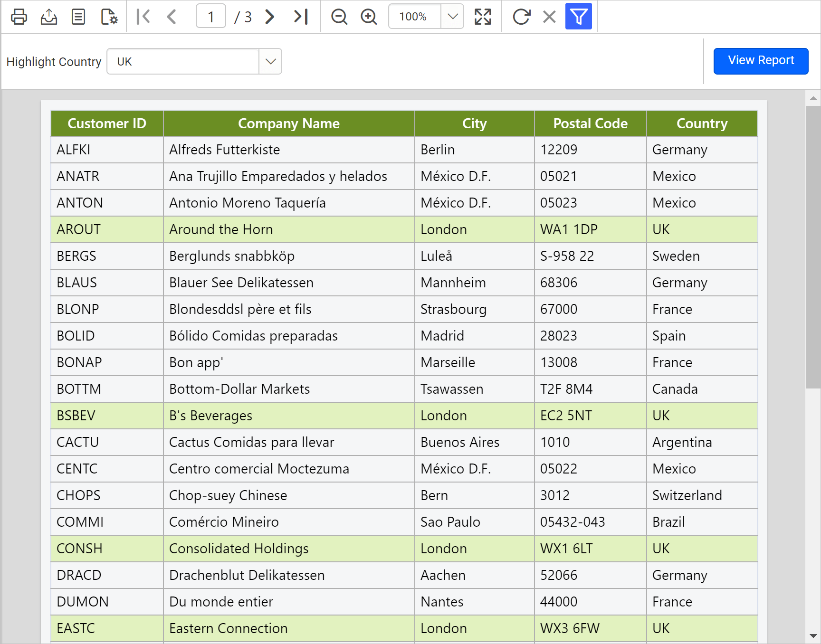821x644 pixels.
Task: Click the scrollbar up arrow
Action: tap(813, 98)
